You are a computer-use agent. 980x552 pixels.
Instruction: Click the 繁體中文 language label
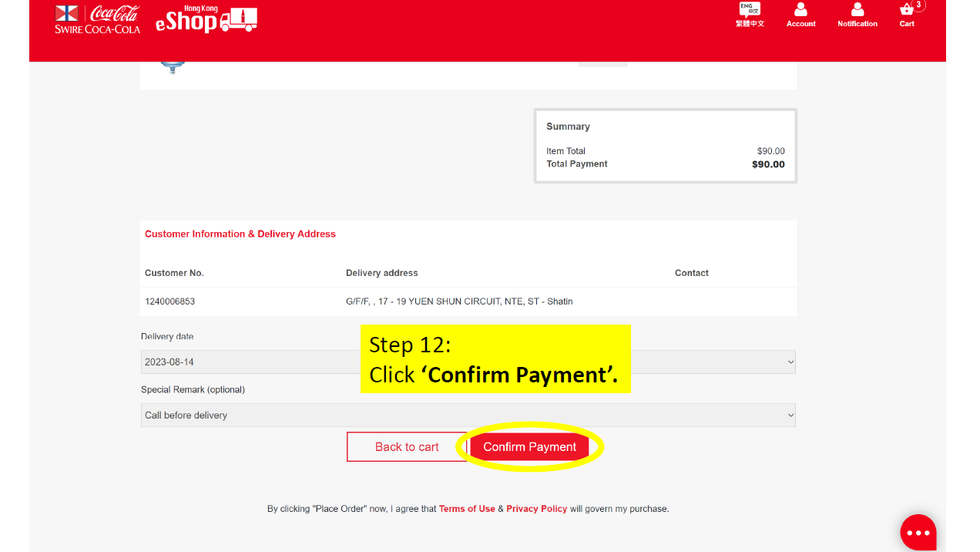click(750, 24)
